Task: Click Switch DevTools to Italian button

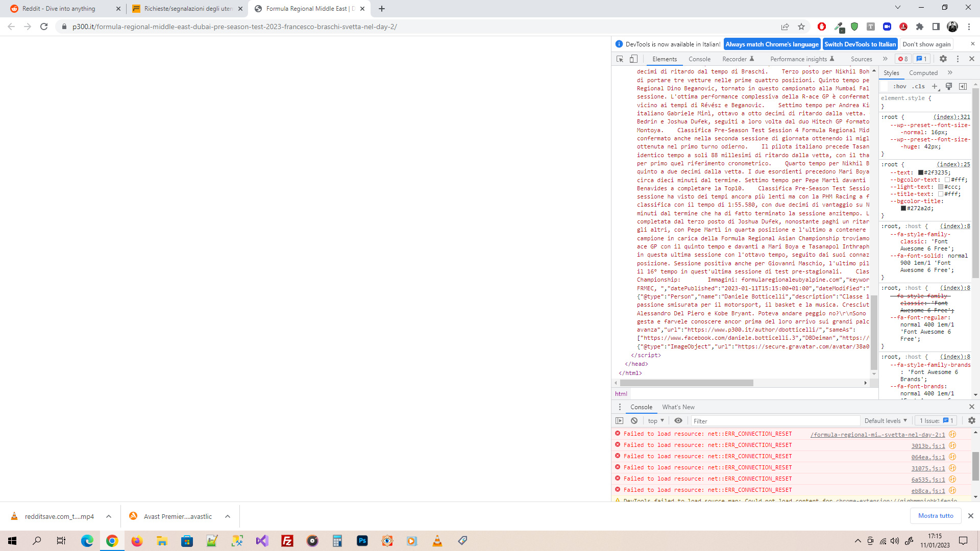Action: point(860,44)
